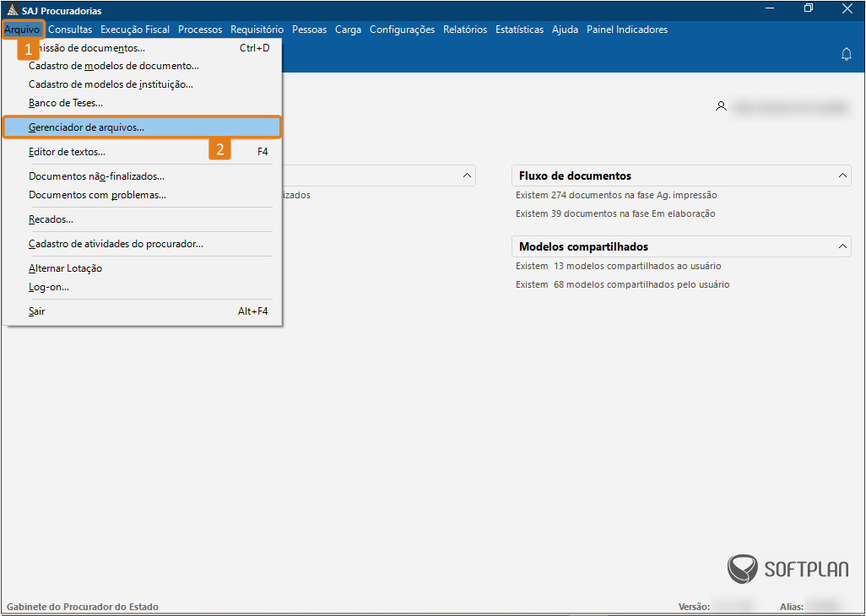
Task: Open the Consultas menu
Action: click(x=70, y=30)
